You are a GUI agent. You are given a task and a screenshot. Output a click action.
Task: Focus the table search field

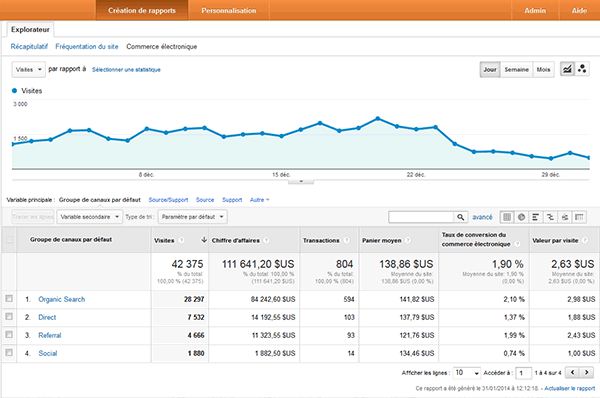click(421, 217)
